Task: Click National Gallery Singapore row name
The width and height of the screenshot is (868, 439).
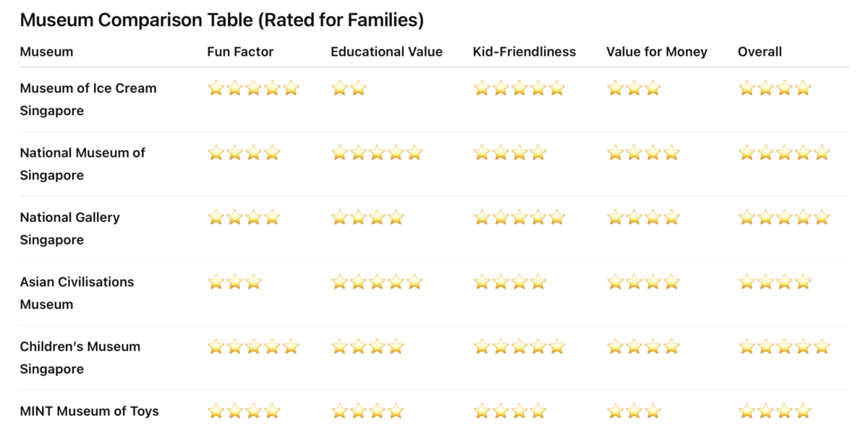Action: [x=69, y=228]
